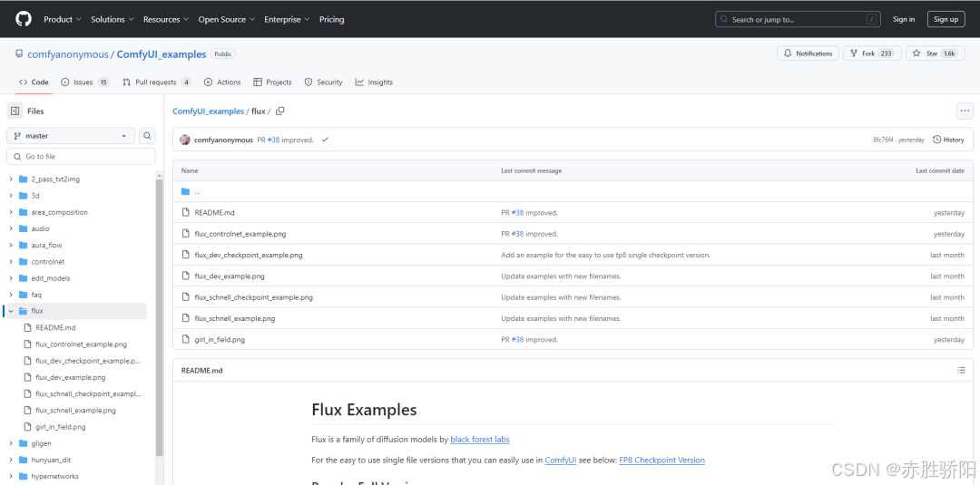
Task: Select the edit_models folder in tree
Action: pyautogui.click(x=50, y=278)
